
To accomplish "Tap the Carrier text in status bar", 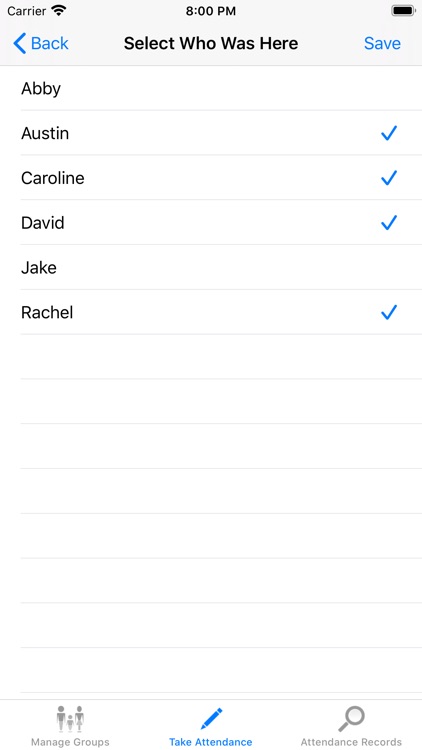I will (27, 11).
